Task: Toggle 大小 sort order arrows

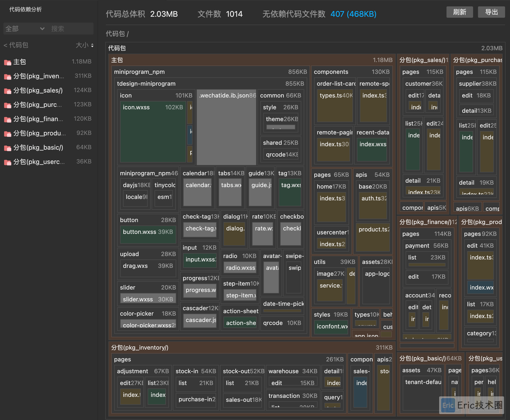Action: point(92,45)
